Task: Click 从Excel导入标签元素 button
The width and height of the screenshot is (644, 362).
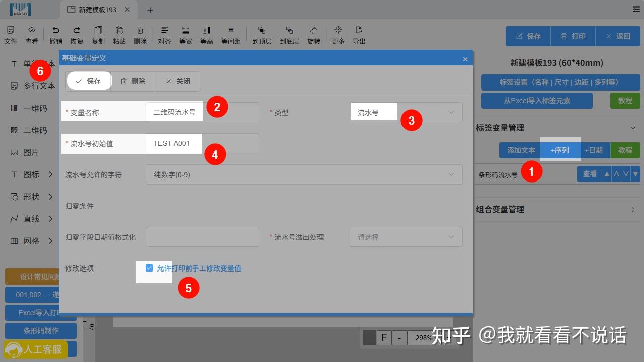Action: coord(537,101)
